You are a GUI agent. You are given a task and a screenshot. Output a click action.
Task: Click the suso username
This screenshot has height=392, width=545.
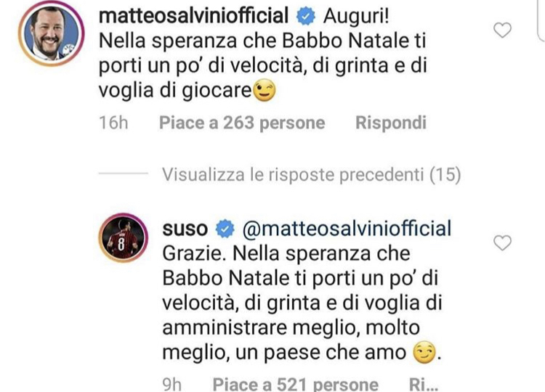coord(185,229)
